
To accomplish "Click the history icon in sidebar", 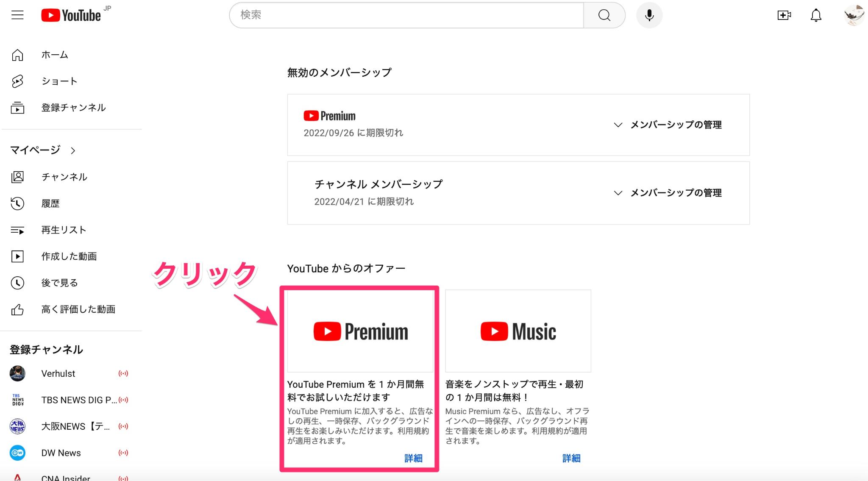I will pyautogui.click(x=17, y=203).
